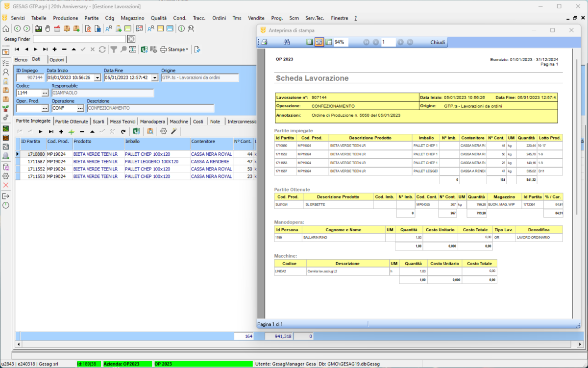Open the Stampe dropdown arrow
The image size is (588, 368).
coord(187,49)
